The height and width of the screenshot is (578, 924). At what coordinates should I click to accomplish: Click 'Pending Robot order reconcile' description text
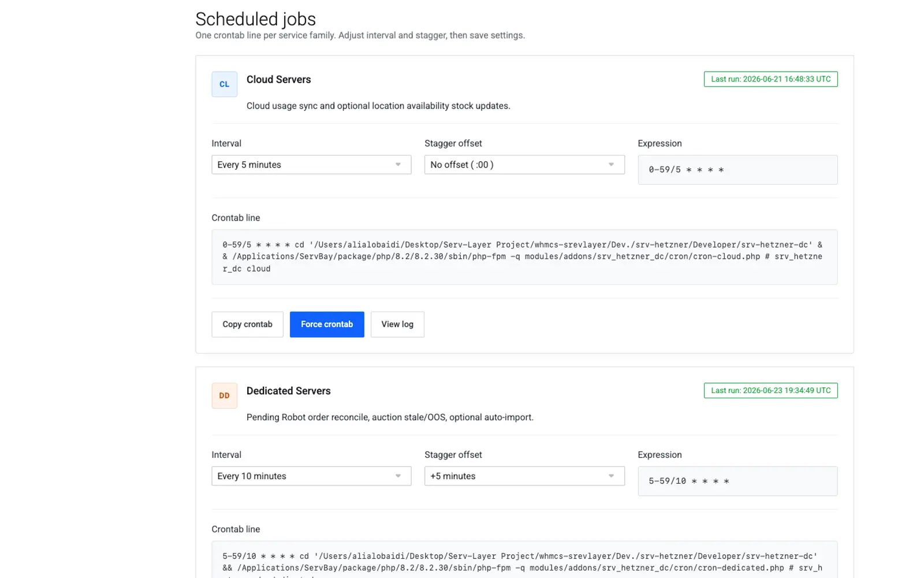(390, 417)
